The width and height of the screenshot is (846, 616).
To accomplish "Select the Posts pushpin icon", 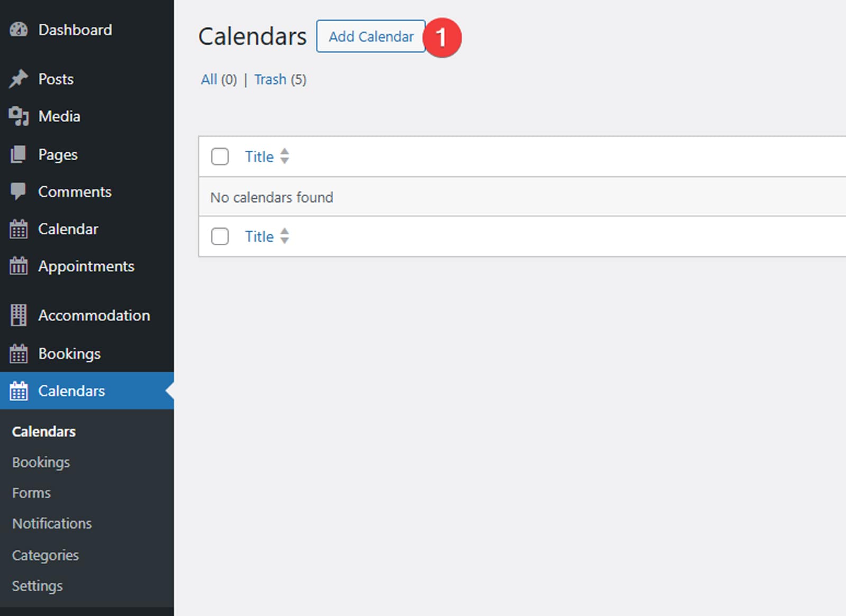I will pos(19,78).
